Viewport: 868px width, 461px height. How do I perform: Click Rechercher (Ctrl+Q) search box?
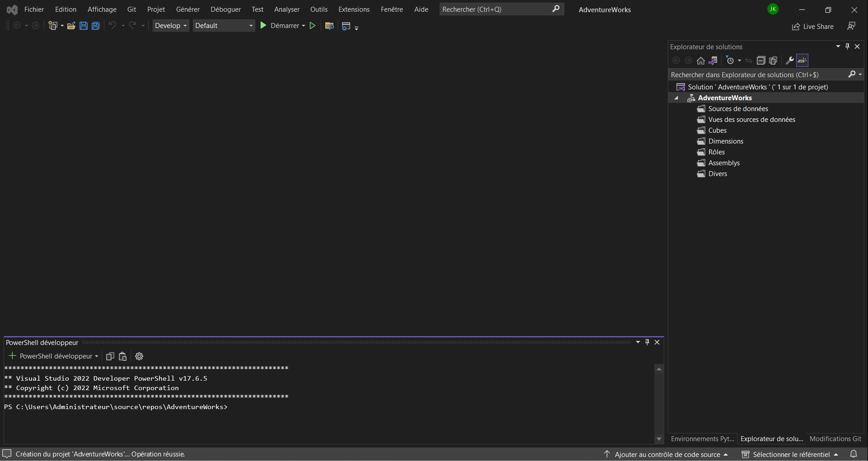point(502,9)
